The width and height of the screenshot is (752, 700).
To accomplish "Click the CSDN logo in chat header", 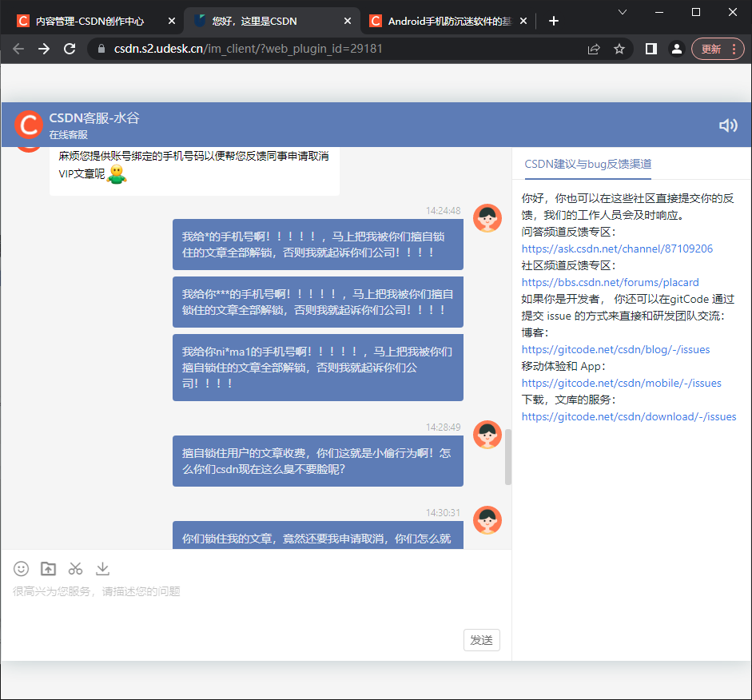I will 29,125.
